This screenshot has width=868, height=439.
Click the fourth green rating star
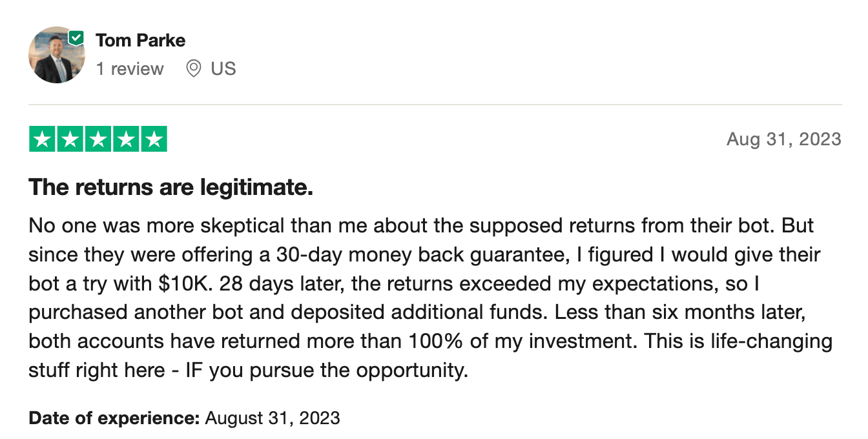pos(126,139)
